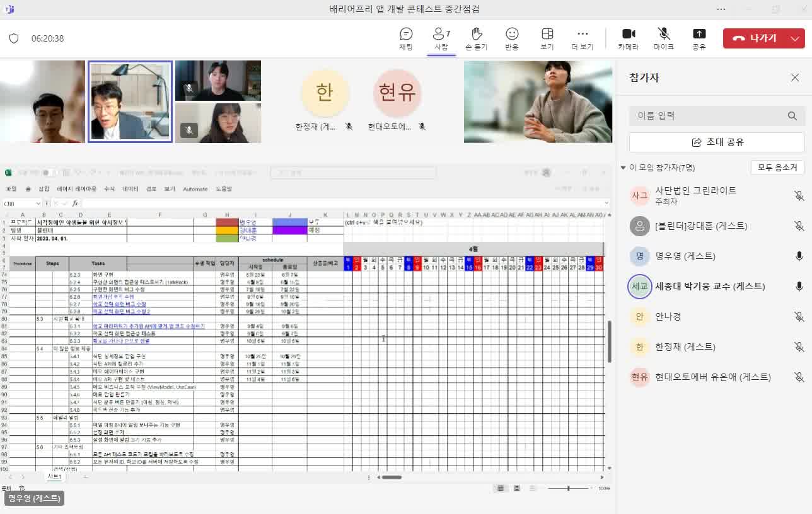Viewport: 812px width, 514px height.
Task: Click mic icon for 세종대 박기웅 교수
Action: [799, 286]
